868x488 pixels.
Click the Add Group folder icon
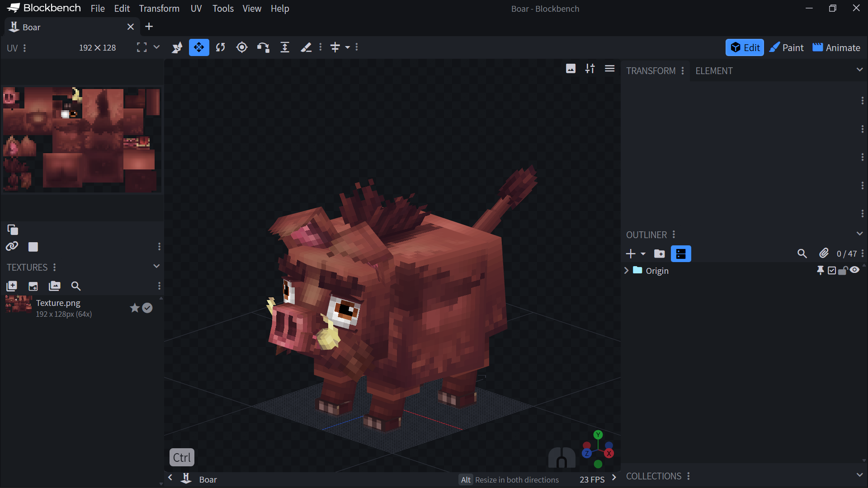click(660, 254)
